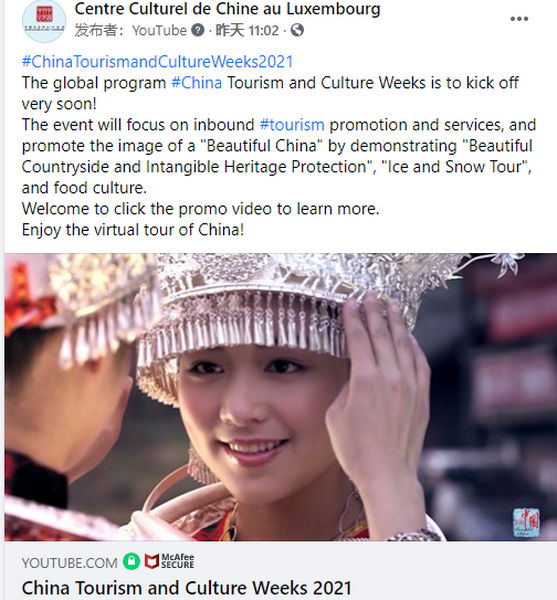Open the post timestamp 昨天 11:02
Screen dimensions: 557x600
pos(247,30)
